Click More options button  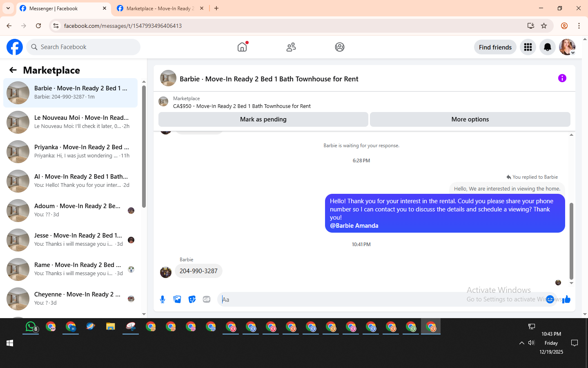(470, 119)
